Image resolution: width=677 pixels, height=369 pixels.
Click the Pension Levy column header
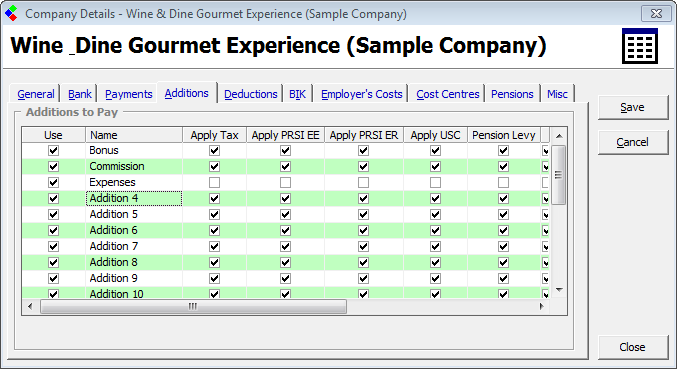(504, 135)
